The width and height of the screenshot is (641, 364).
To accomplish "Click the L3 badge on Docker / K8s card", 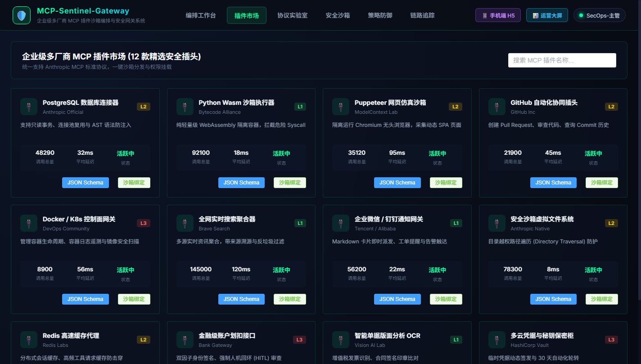I will (x=144, y=223).
